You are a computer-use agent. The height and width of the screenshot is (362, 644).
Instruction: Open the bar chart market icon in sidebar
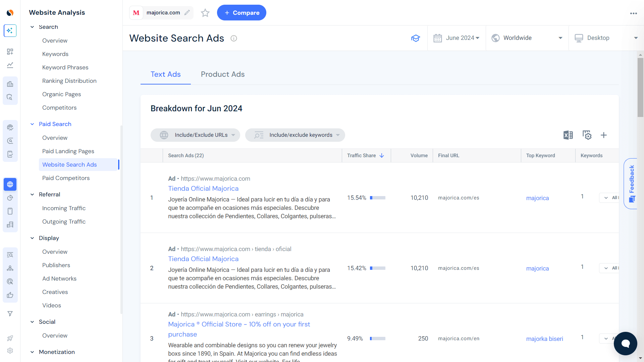10,84
